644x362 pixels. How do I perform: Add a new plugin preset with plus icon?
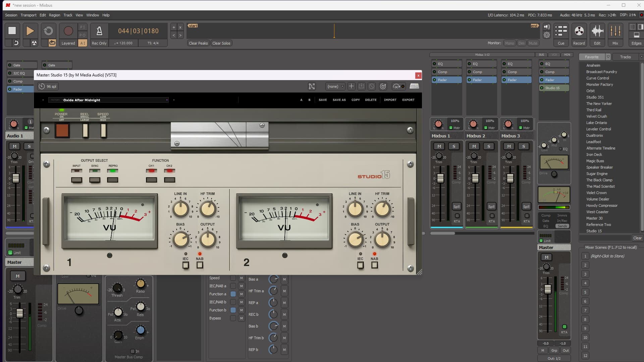pyautogui.click(x=351, y=86)
